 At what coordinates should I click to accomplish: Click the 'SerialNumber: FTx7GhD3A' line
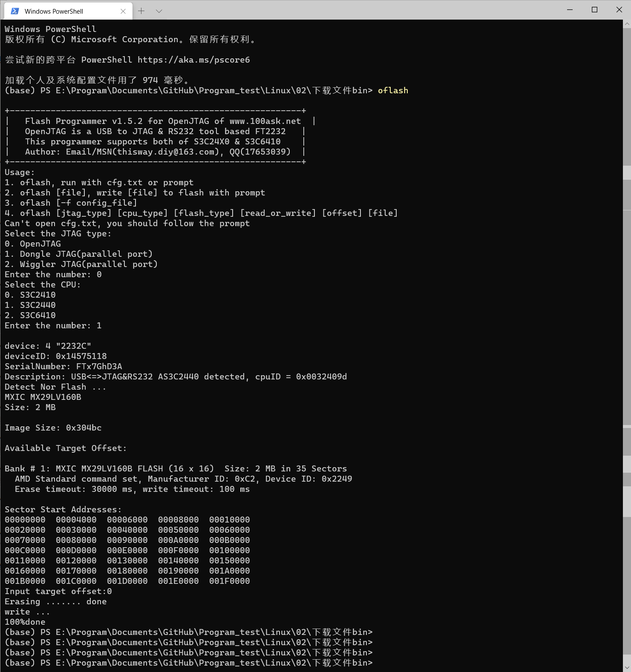[63, 367]
